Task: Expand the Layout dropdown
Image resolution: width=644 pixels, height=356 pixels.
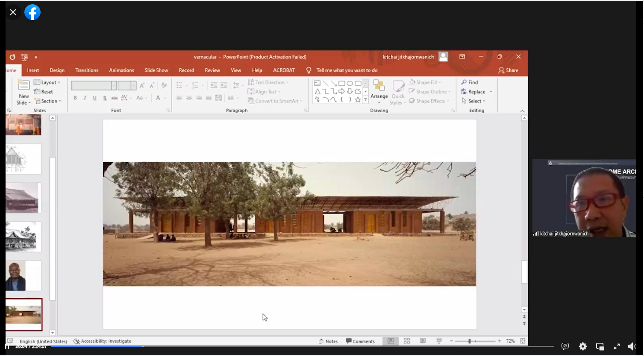Action: click(x=48, y=82)
